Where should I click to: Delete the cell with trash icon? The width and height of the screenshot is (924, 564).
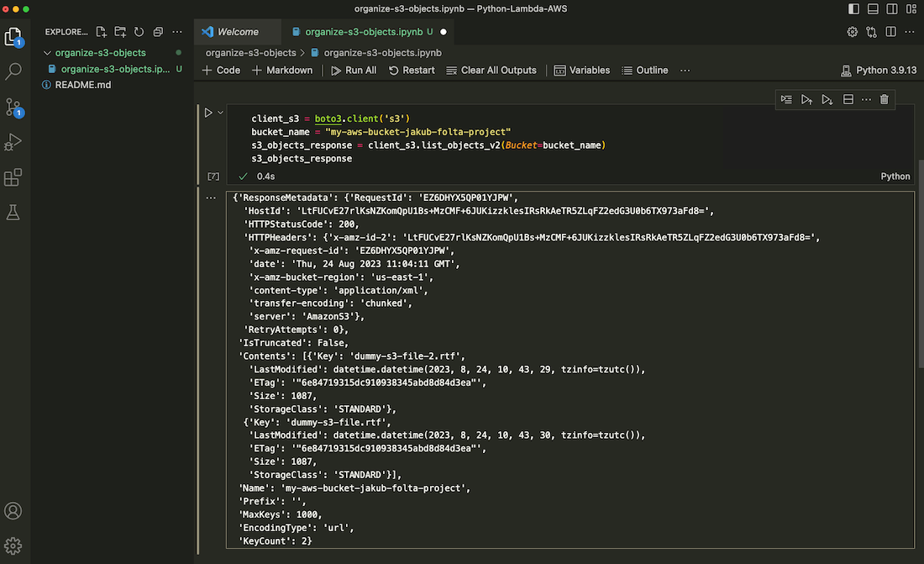(884, 99)
